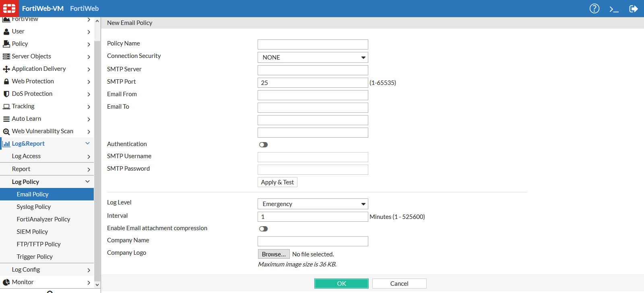Click the DoS Protection shield icon
644x293 pixels.
pyautogui.click(x=6, y=94)
